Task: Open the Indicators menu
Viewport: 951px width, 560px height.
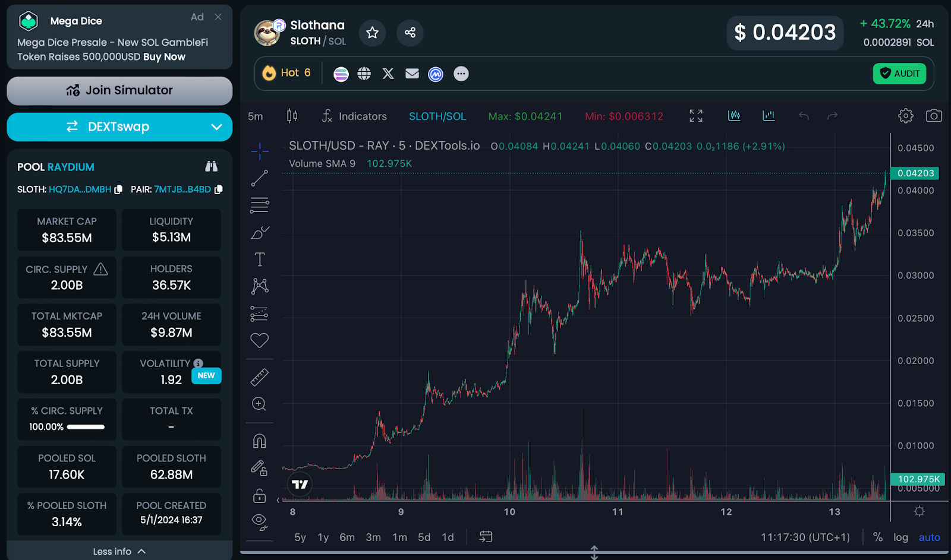Action: (x=354, y=116)
